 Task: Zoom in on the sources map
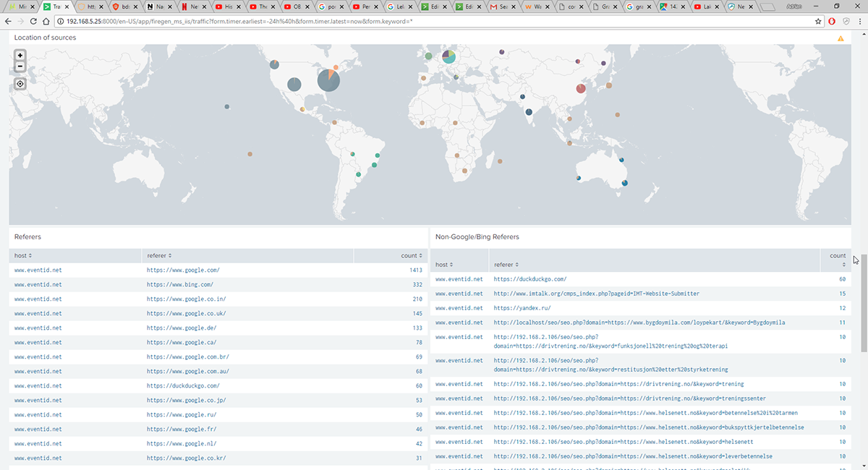click(x=20, y=55)
